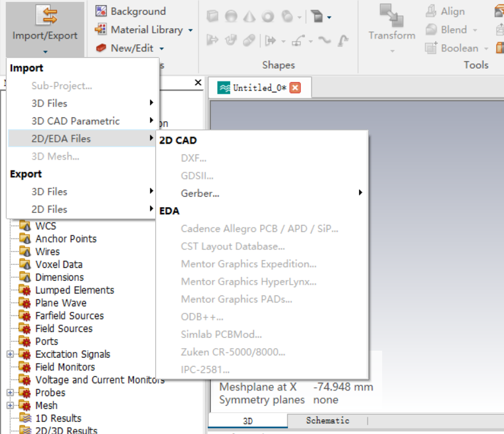504x434 pixels.
Task: Open the Gerber submenu entry
Action: pyautogui.click(x=200, y=193)
